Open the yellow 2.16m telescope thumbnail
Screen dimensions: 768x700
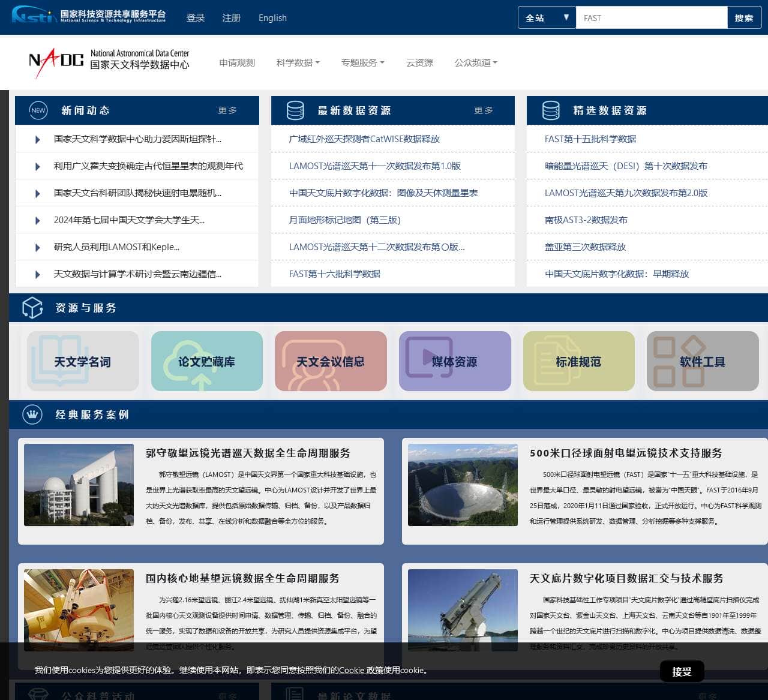click(79, 610)
